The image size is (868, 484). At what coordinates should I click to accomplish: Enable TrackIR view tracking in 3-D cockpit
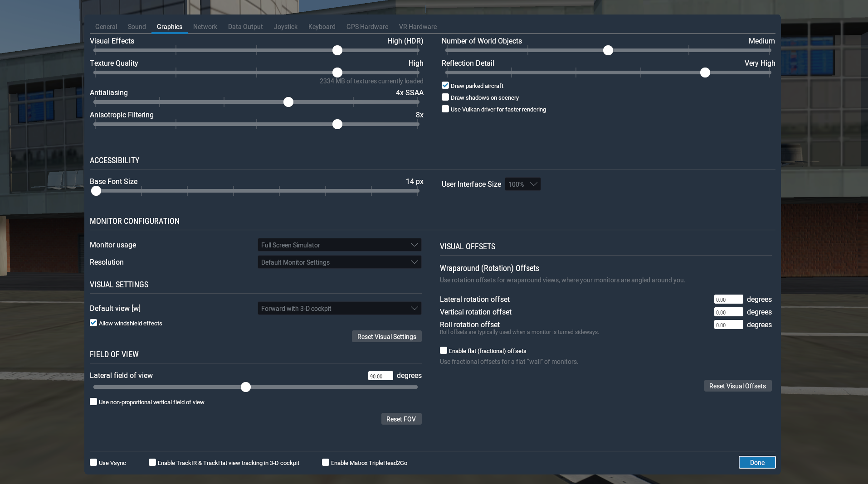coord(152,462)
